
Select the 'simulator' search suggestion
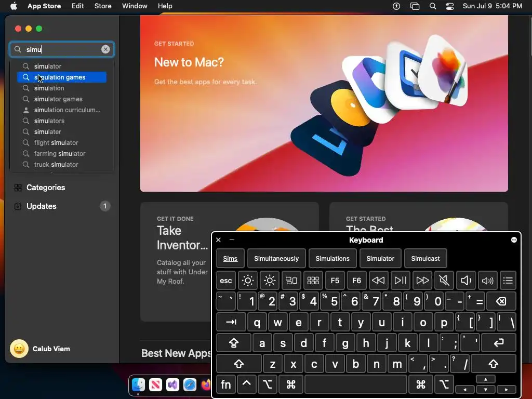[x=62, y=66]
